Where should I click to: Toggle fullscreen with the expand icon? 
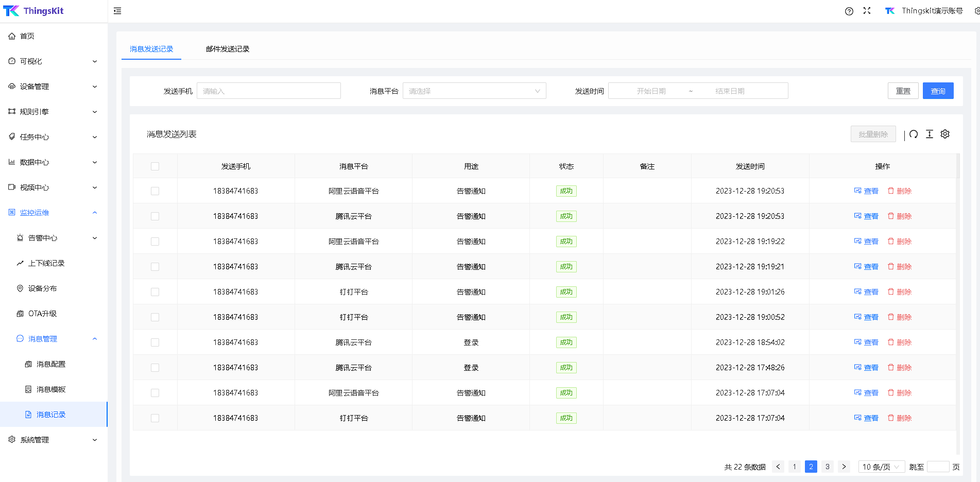(867, 11)
